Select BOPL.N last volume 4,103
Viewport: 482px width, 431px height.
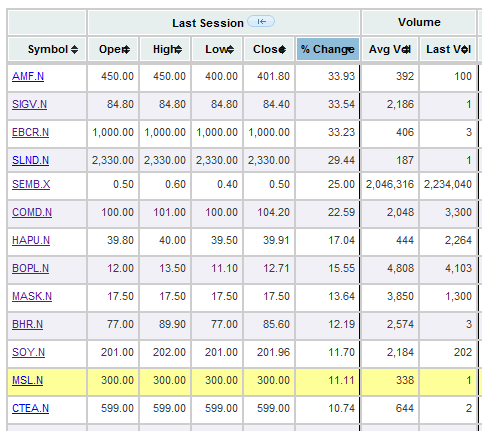coord(458,268)
